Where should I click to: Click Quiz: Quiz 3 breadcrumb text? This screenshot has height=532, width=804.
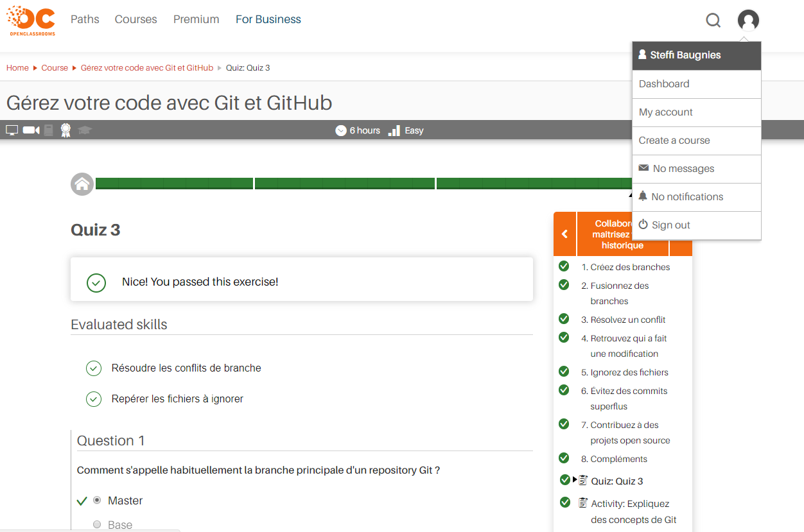tap(248, 67)
